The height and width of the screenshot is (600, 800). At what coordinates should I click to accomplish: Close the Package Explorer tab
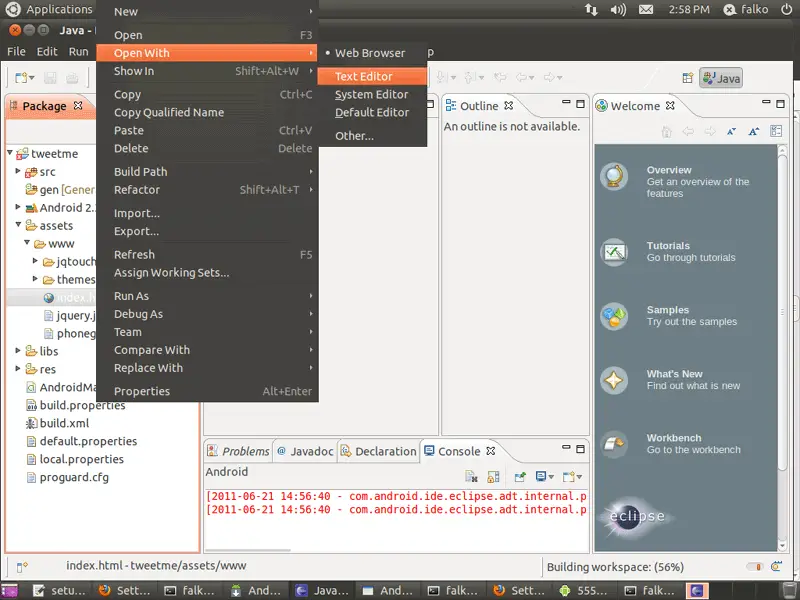point(78,106)
